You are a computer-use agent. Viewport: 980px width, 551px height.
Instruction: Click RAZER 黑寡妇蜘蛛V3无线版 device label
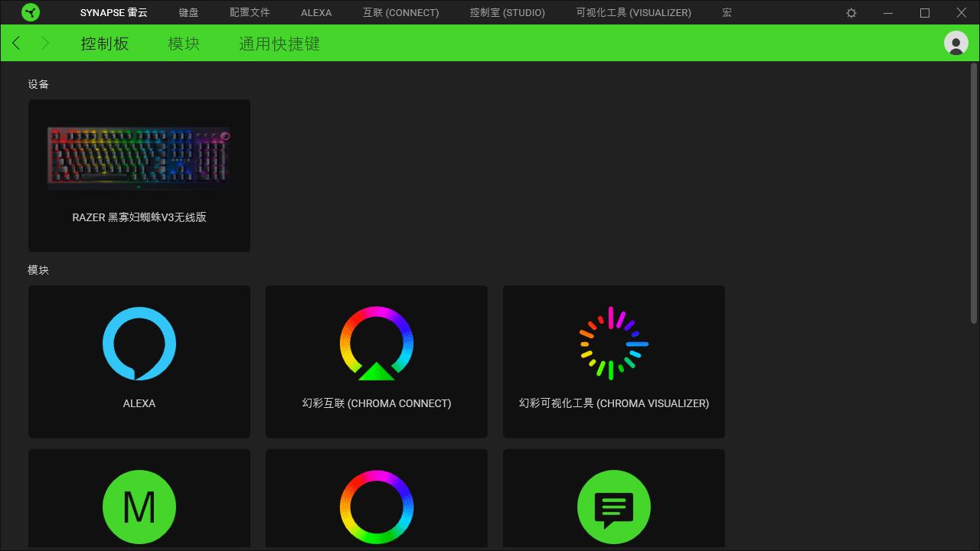(139, 217)
